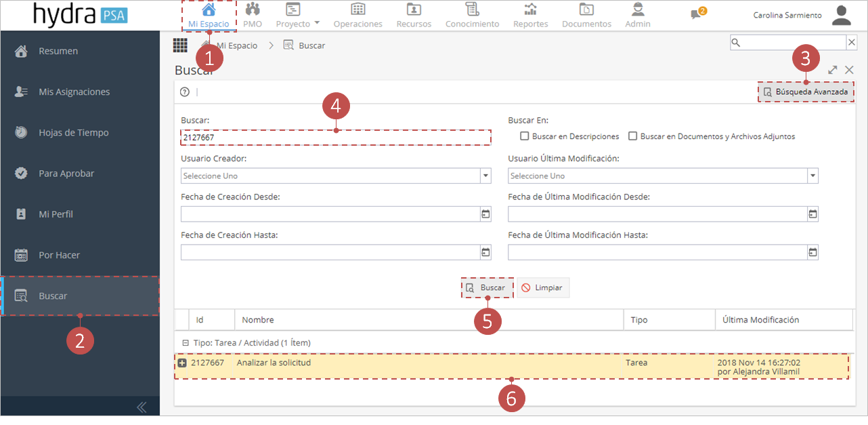Screen dimensions: 868x425
Task: Open chat notifications showing 2 messages
Action: pyautogui.click(x=696, y=15)
